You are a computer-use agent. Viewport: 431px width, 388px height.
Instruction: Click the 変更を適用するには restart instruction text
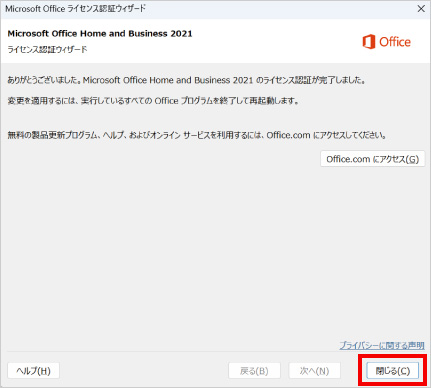coord(153,101)
